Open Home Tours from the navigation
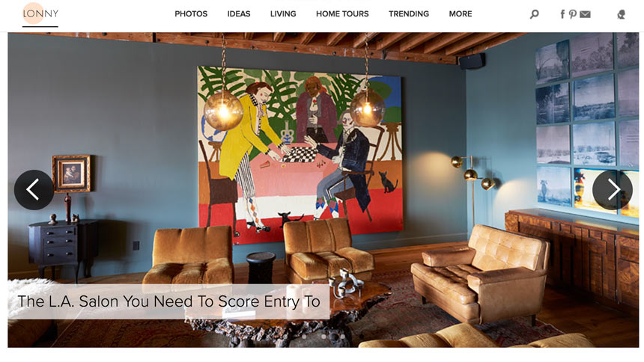This screenshot has height=362, width=644. point(342,14)
